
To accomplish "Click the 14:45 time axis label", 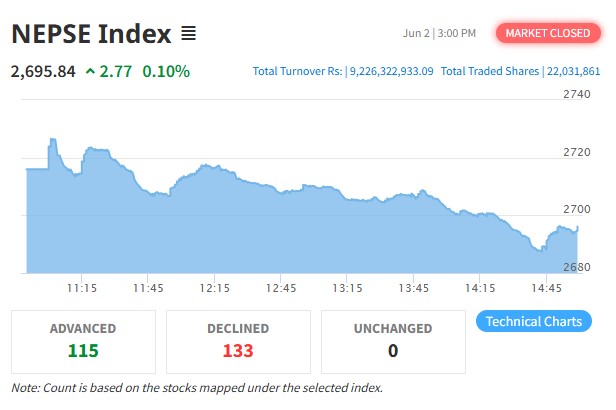I will (x=547, y=288).
